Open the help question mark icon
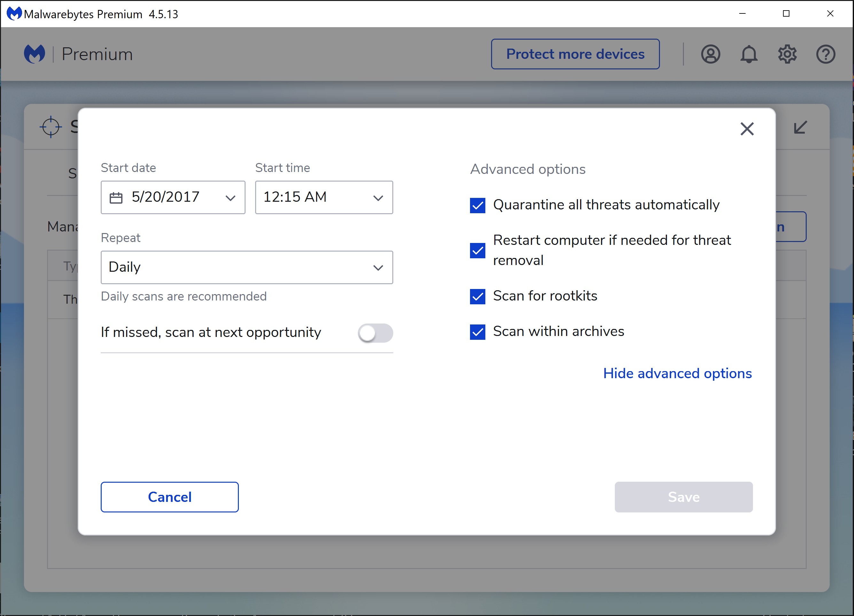854x616 pixels. tap(825, 54)
